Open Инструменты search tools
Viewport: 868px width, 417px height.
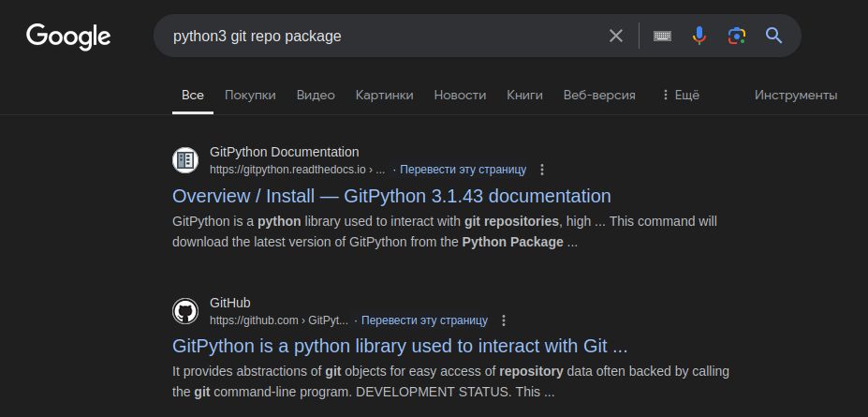point(796,96)
